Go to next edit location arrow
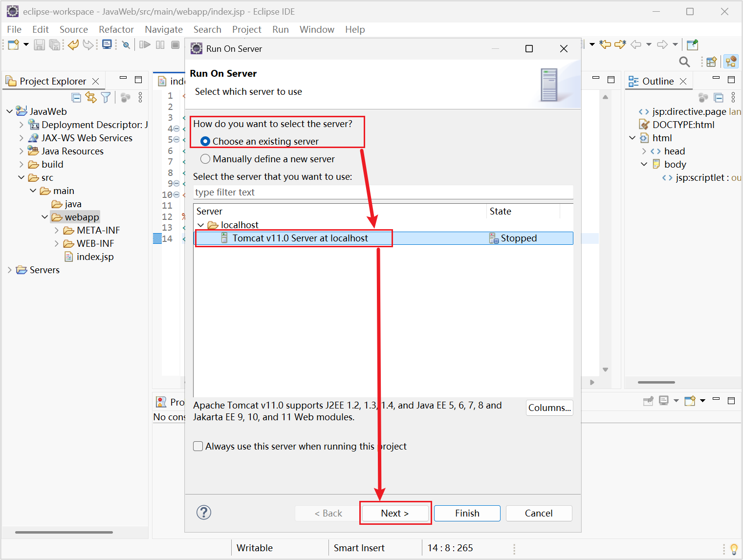The width and height of the screenshot is (743, 560). (620, 45)
